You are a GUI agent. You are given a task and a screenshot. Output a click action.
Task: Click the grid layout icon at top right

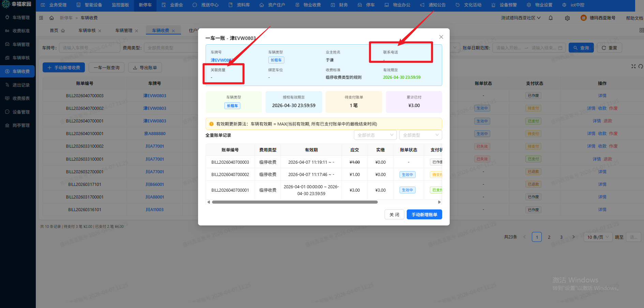coord(641,30)
